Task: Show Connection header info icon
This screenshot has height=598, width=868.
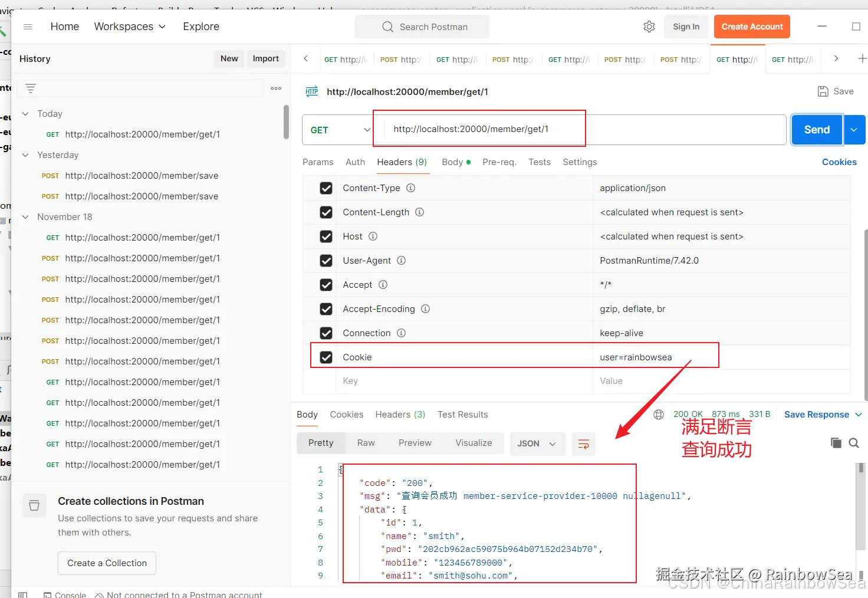Action: pyautogui.click(x=402, y=333)
